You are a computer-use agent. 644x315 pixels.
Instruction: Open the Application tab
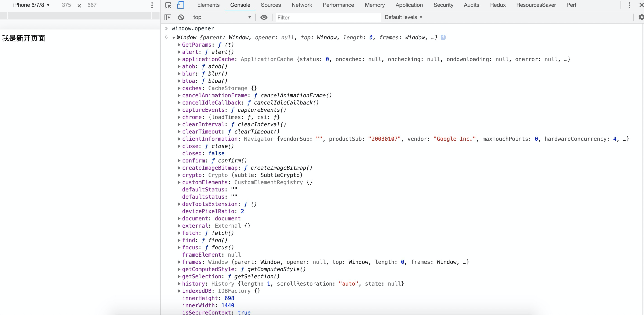(409, 5)
